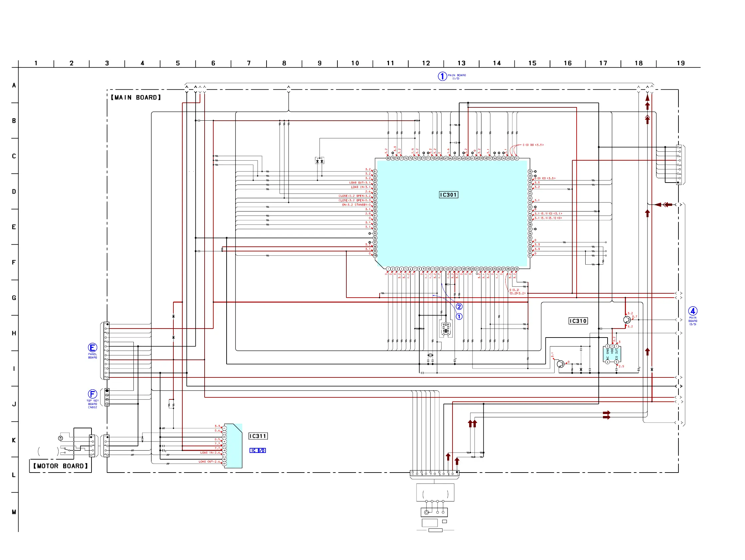Open the blue IC B/D link
This screenshot has height=560, width=745.
pyautogui.click(x=258, y=451)
